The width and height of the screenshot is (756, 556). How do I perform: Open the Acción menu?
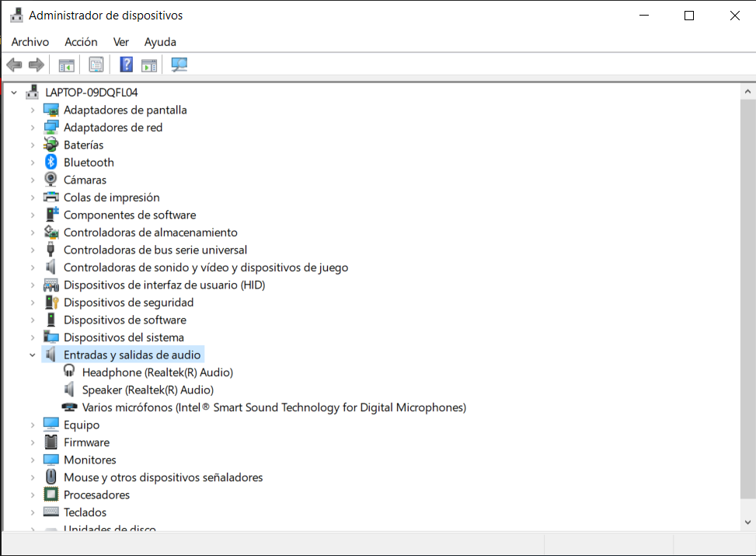(x=81, y=42)
